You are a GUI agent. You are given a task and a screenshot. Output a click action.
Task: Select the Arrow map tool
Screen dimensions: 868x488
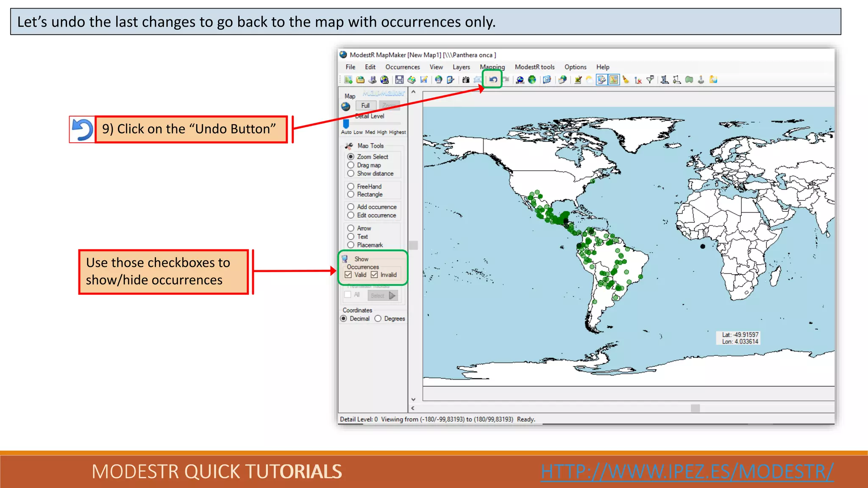(351, 228)
